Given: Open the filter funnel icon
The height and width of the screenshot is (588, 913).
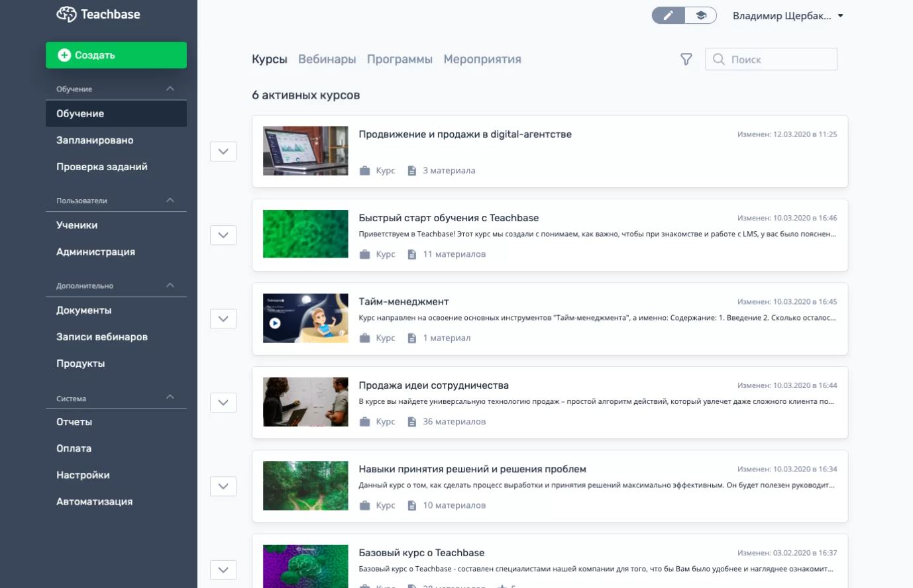Looking at the screenshot, I should [686, 60].
